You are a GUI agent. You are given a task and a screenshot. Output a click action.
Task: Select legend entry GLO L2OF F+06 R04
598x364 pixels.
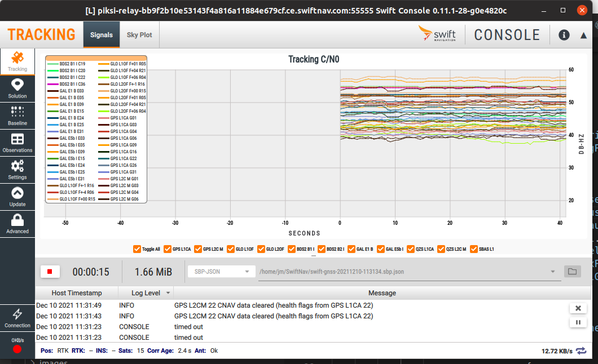pyautogui.click(x=122, y=111)
